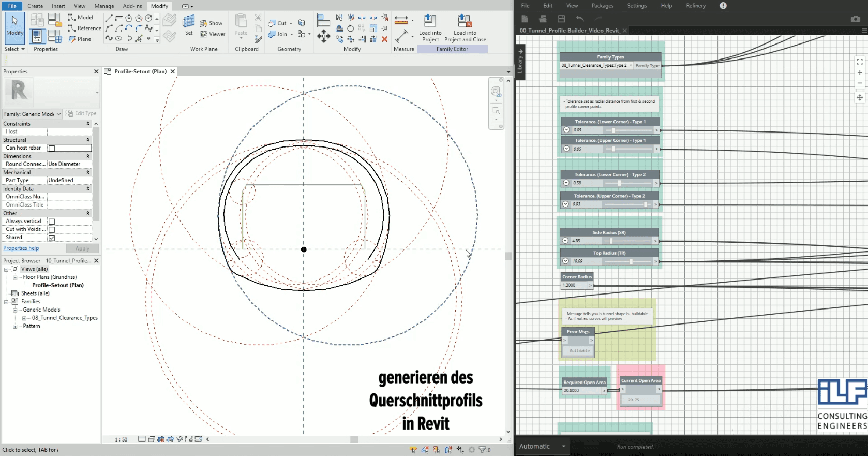Image resolution: width=868 pixels, height=456 pixels.
Task: Expand Side Radius (SR) slider settings
Action: [565, 241]
